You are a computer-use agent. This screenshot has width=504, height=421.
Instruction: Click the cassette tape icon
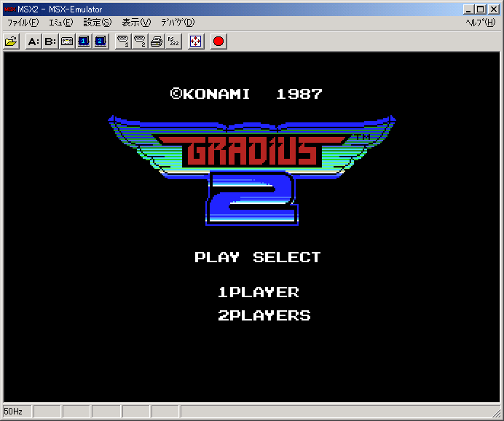pos(67,42)
